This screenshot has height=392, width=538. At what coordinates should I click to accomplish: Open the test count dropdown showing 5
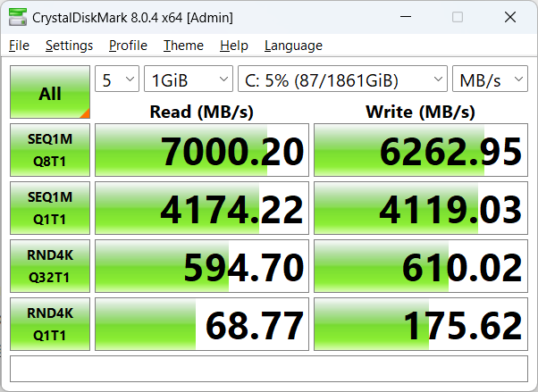pyautogui.click(x=116, y=79)
